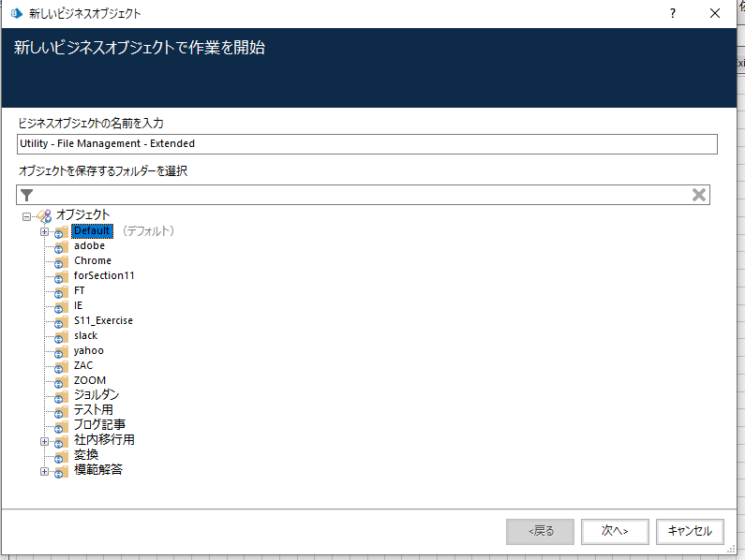Click the S11_Exercise folder icon
Viewport: 745px width, 560px height.
point(61,322)
